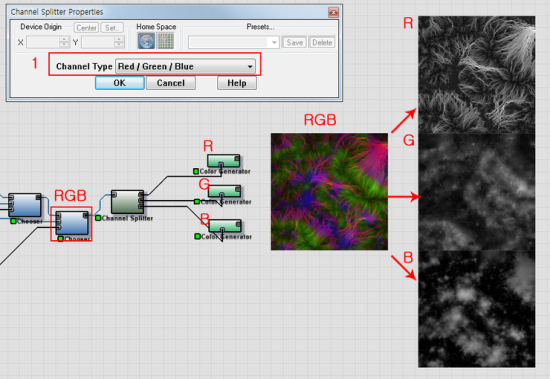This screenshot has width=550, height=379.
Task: Click the R channel grayscale preview
Action: 477,74
